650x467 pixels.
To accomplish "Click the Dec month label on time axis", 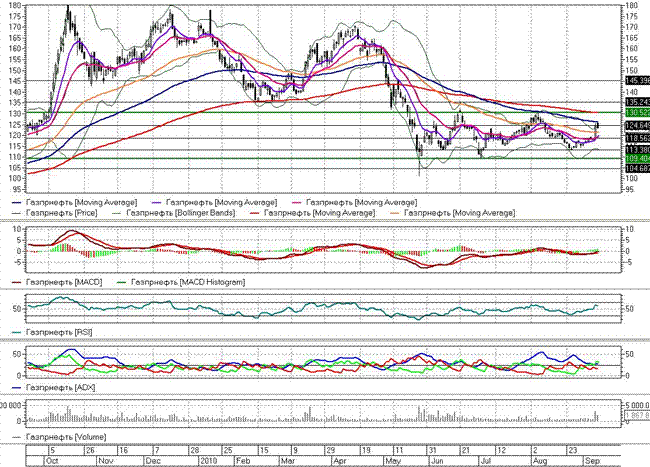I will click(x=153, y=461).
